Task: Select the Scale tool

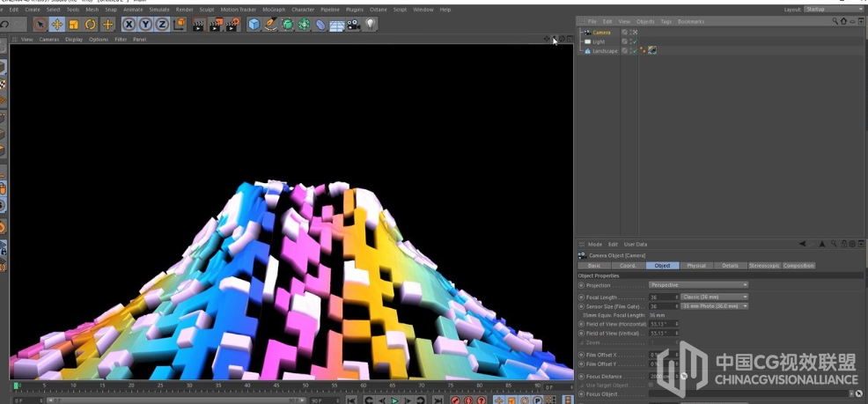Action: click(74, 25)
